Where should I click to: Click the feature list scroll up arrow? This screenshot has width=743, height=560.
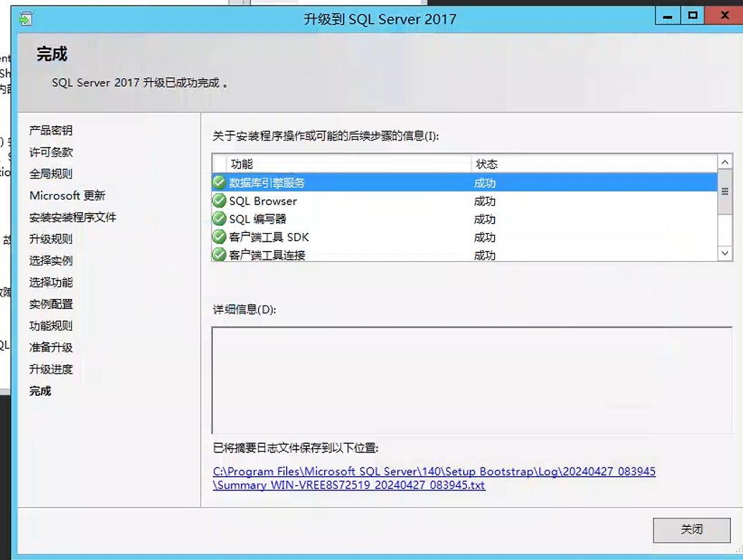[724, 163]
